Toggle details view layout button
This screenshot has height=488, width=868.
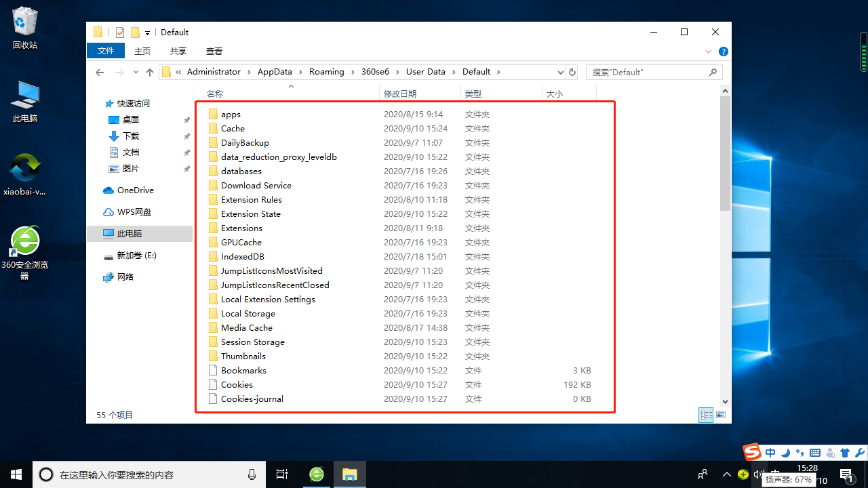click(706, 415)
